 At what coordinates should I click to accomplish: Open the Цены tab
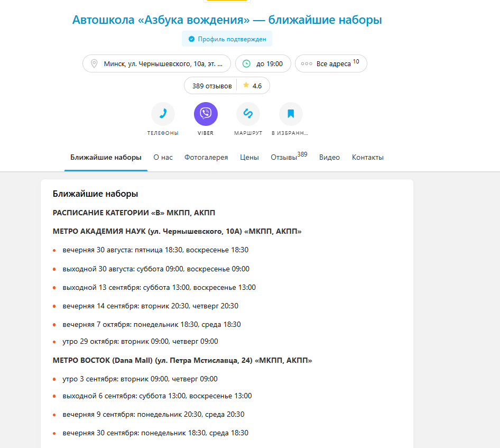[249, 157]
